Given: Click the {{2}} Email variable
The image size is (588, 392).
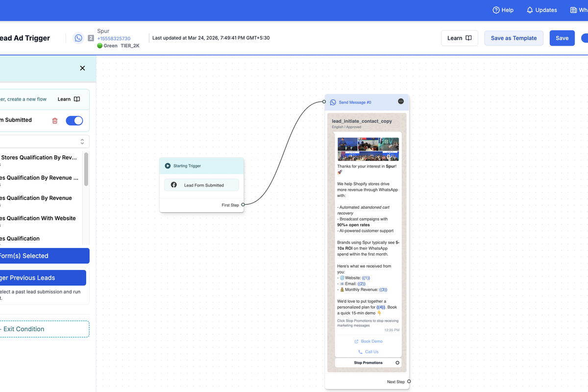Looking at the screenshot, I should (x=361, y=284).
